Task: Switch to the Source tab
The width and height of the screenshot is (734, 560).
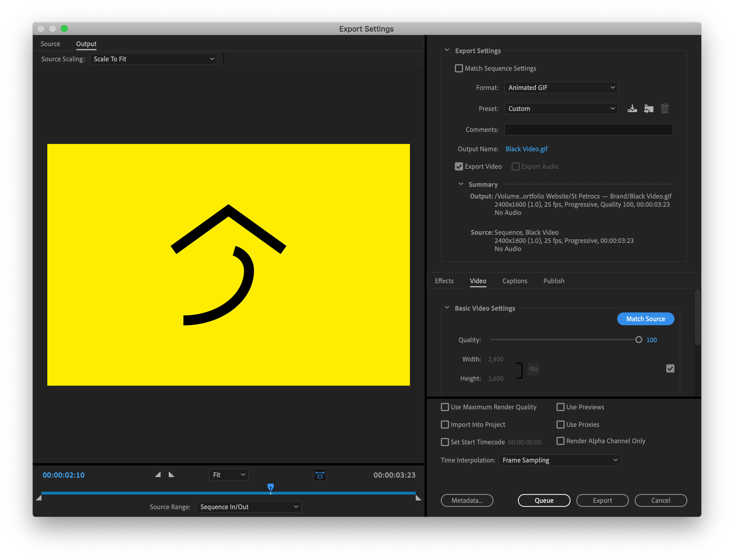Action: [x=50, y=44]
